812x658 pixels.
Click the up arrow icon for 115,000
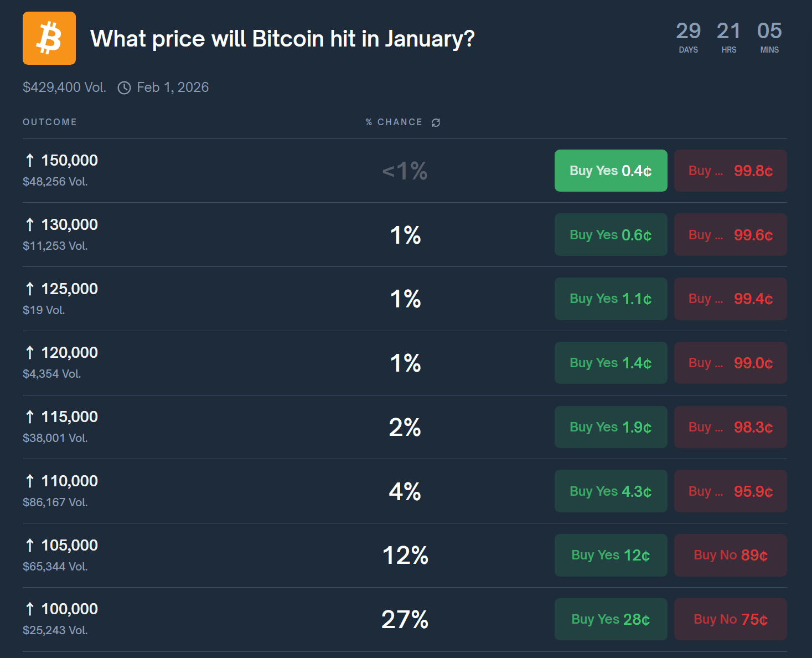click(x=30, y=417)
